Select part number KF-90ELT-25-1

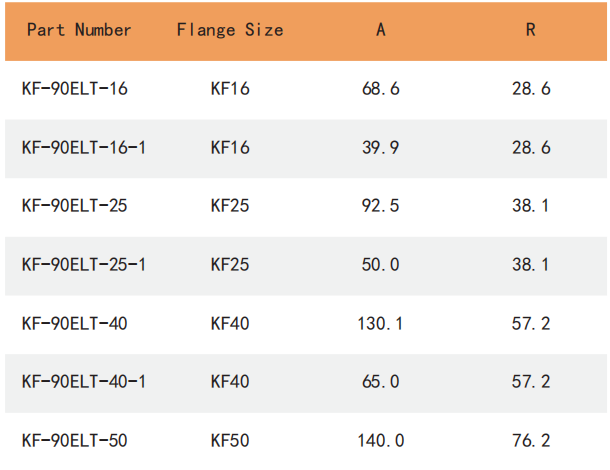point(84,265)
